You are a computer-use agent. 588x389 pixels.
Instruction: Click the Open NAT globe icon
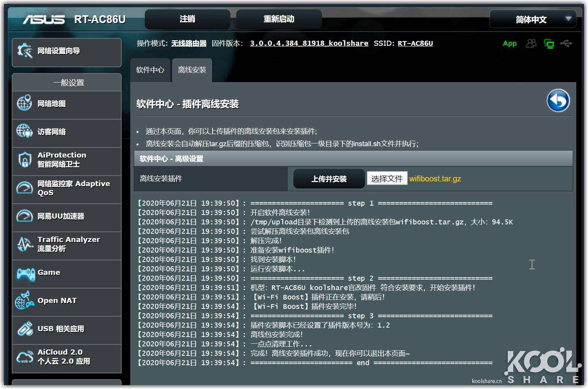24,301
